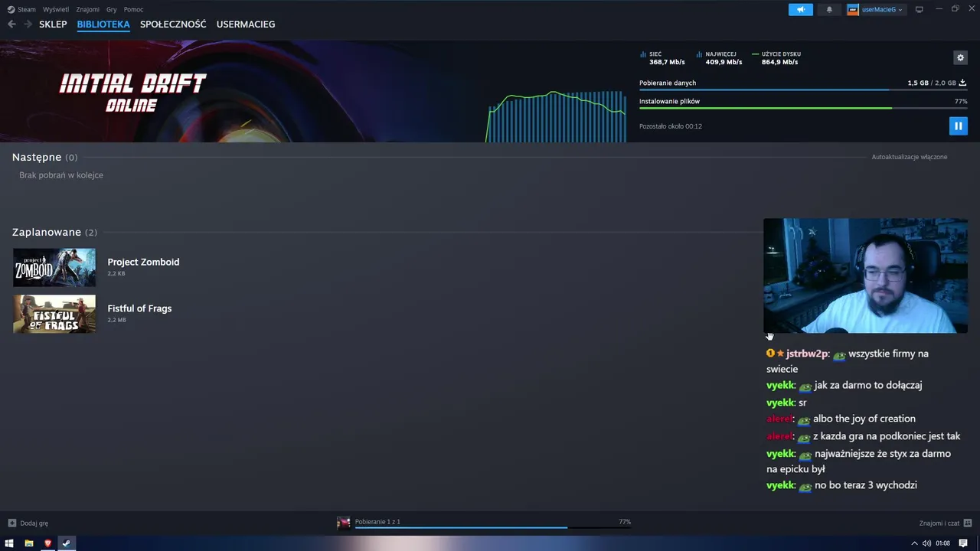980x551 pixels.
Task: Open Fistful of Frags thumbnail
Action: click(x=54, y=314)
